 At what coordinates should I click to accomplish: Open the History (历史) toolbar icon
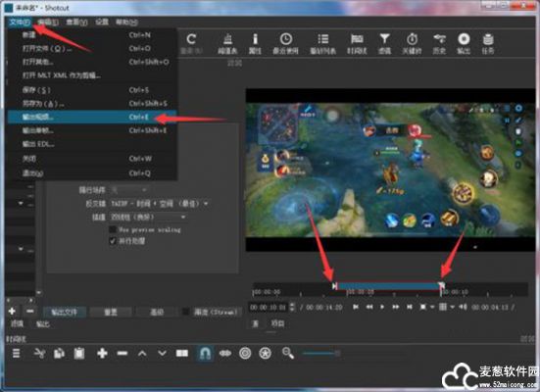click(439, 39)
